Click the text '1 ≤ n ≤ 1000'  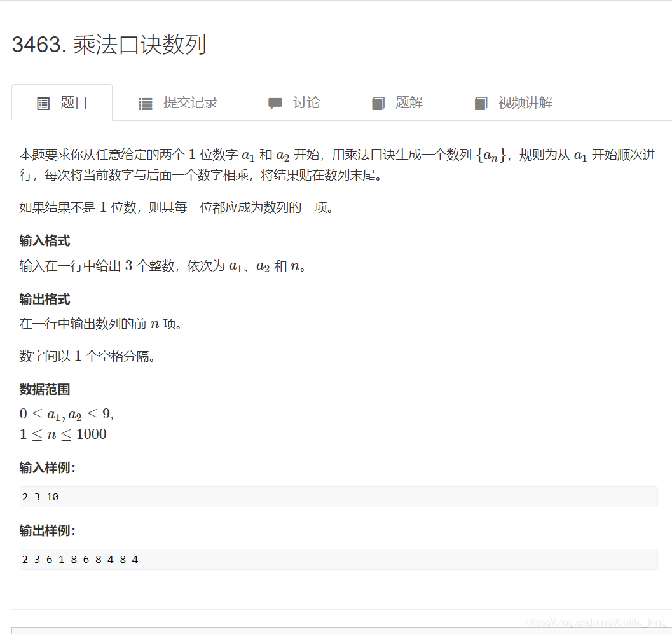[x=63, y=434]
